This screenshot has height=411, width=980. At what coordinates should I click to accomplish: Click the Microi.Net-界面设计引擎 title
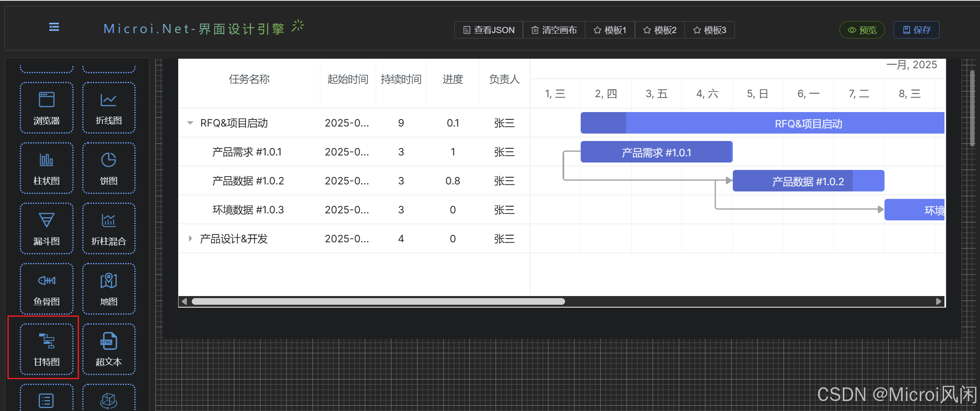click(x=194, y=29)
